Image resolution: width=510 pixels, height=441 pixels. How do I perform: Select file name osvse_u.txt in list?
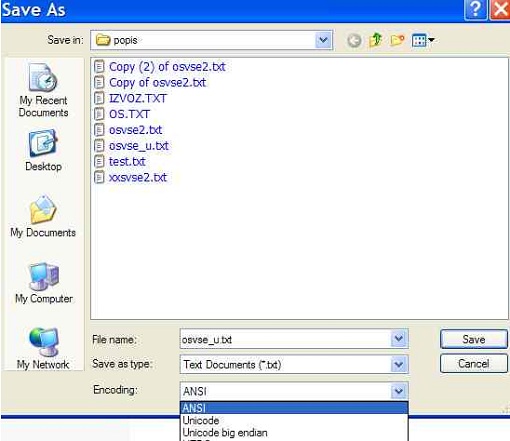click(139, 146)
